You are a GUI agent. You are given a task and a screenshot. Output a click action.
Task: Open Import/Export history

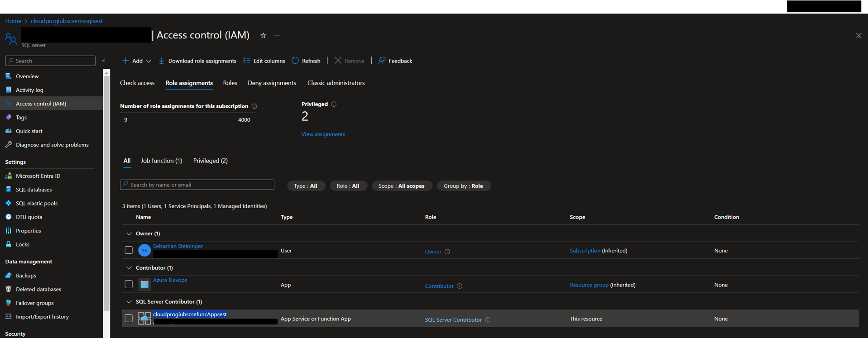(42, 316)
